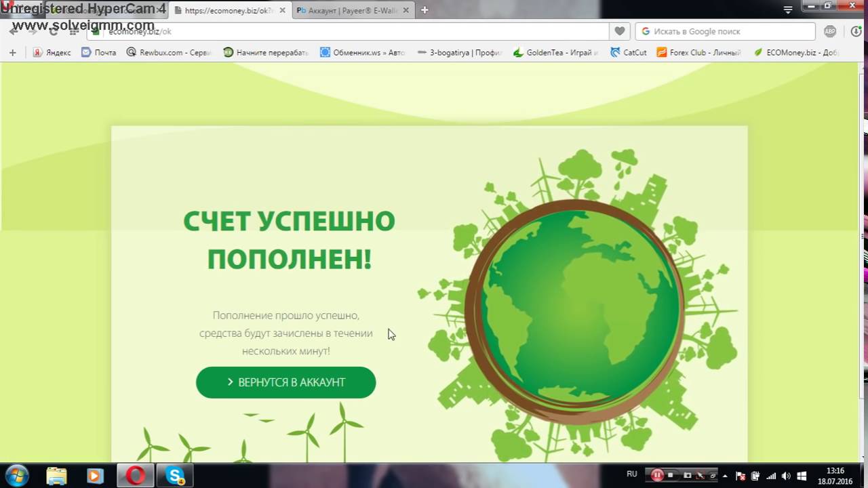Open the Обменник.ws bookmark
This screenshot has height=488, width=868.
coord(363,52)
